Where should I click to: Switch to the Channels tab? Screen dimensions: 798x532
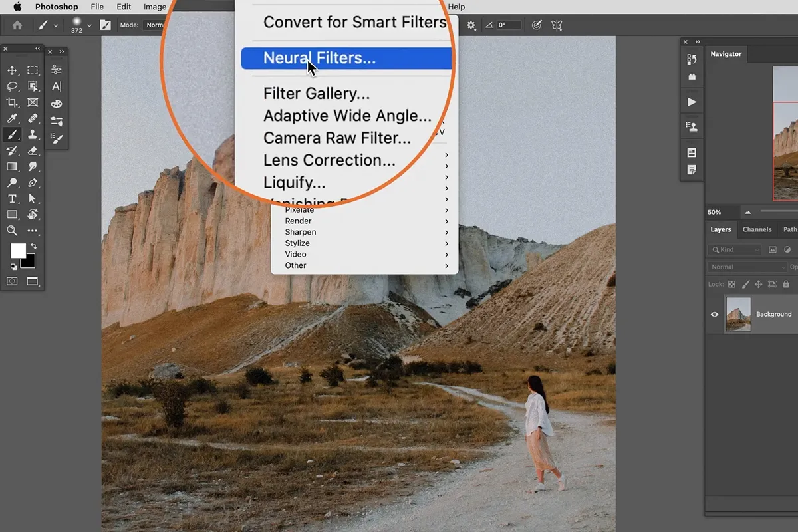tap(757, 229)
